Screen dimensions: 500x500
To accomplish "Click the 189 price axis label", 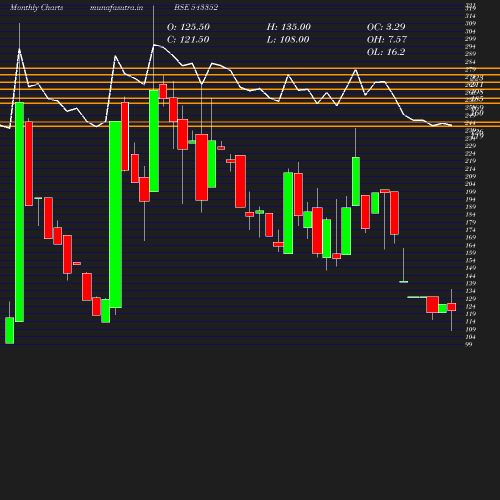I will pos(470,207).
